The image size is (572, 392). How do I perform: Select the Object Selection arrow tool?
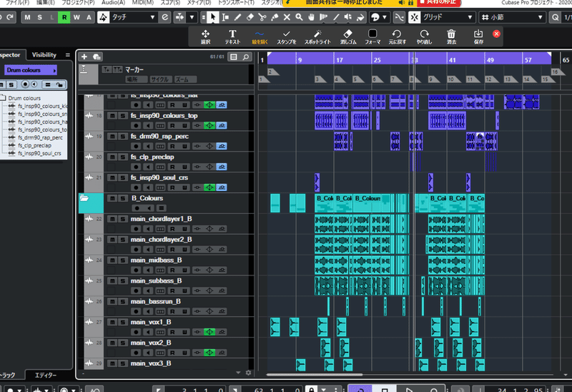point(213,17)
